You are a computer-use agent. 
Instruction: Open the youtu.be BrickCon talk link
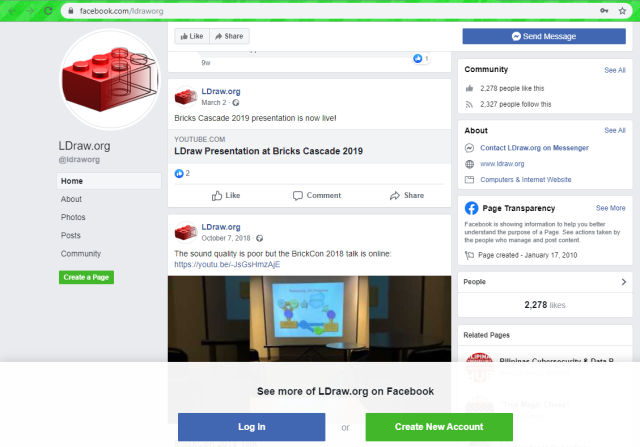(227, 265)
